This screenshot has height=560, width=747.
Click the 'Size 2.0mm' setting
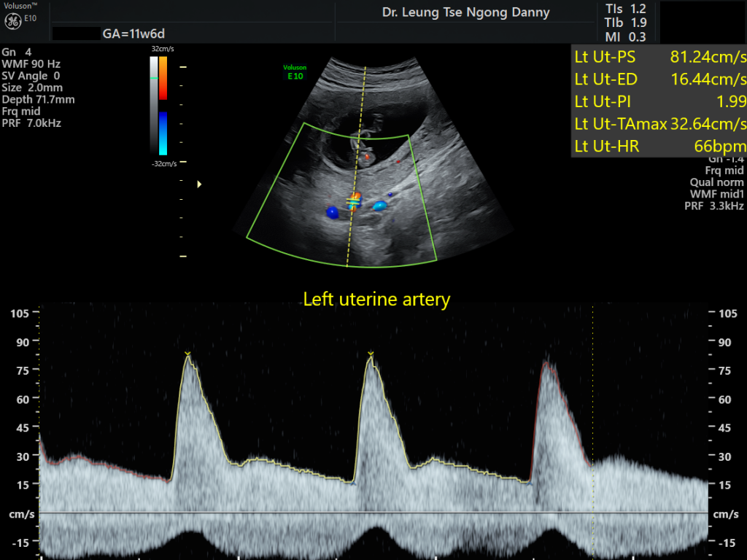[32, 87]
